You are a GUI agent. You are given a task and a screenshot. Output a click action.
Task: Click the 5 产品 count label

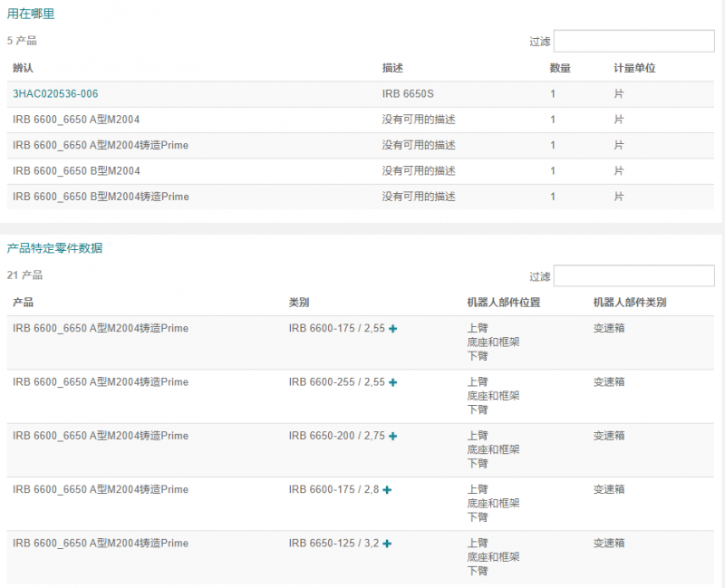pyautogui.click(x=22, y=41)
